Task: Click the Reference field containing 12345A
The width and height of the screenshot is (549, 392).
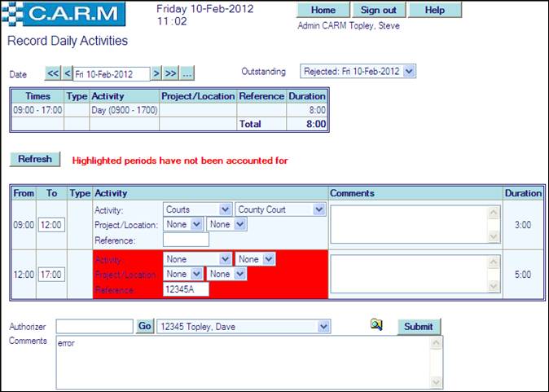Action: (186, 288)
